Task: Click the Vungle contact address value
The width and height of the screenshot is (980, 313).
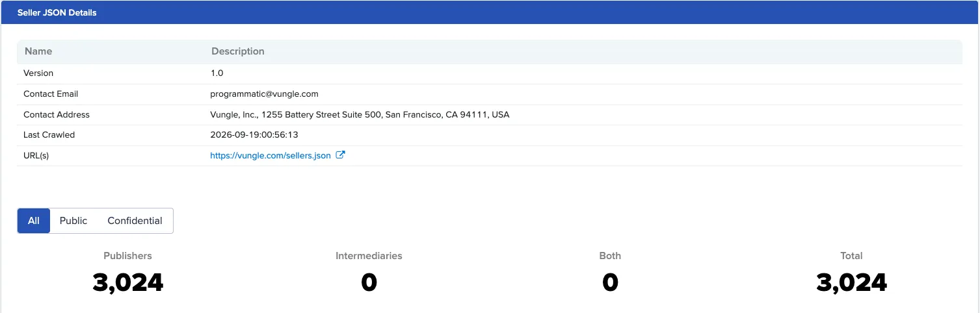Action: click(x=360, y=115)
